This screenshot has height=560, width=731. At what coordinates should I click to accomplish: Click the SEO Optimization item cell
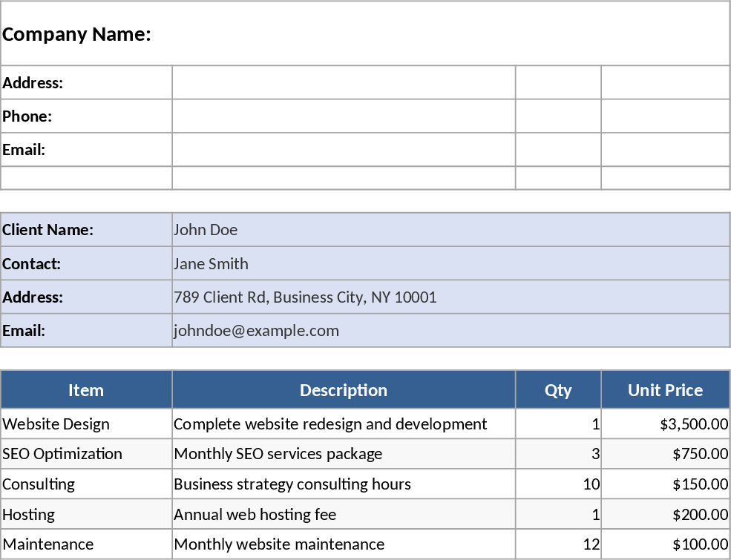coord(86,454)
